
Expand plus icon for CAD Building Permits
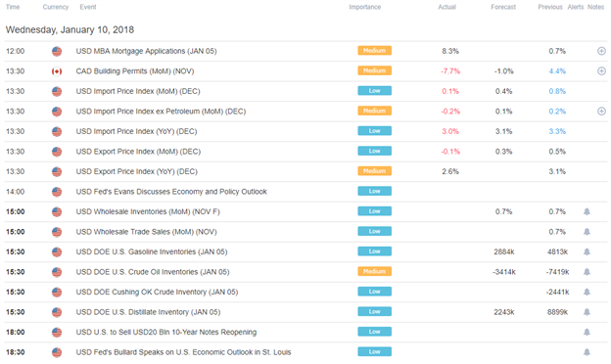[601, 70]
